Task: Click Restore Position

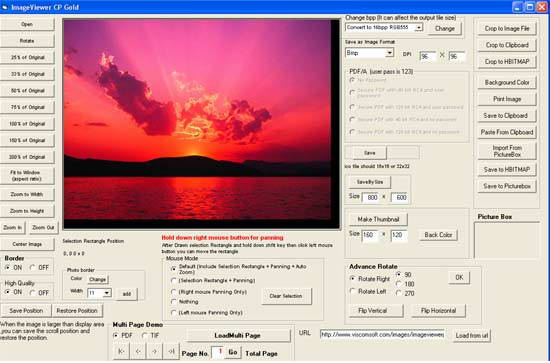Action: pos(77,311)
